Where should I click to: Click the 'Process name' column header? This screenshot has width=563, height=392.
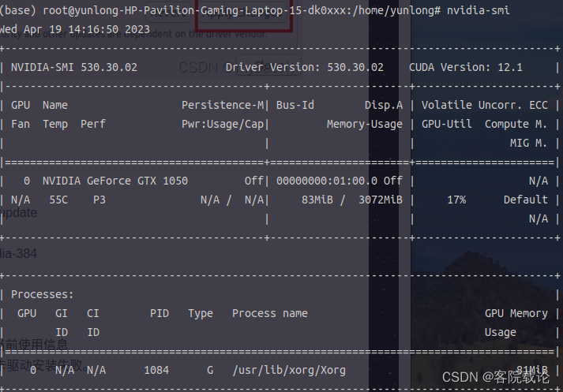[270, 313]
